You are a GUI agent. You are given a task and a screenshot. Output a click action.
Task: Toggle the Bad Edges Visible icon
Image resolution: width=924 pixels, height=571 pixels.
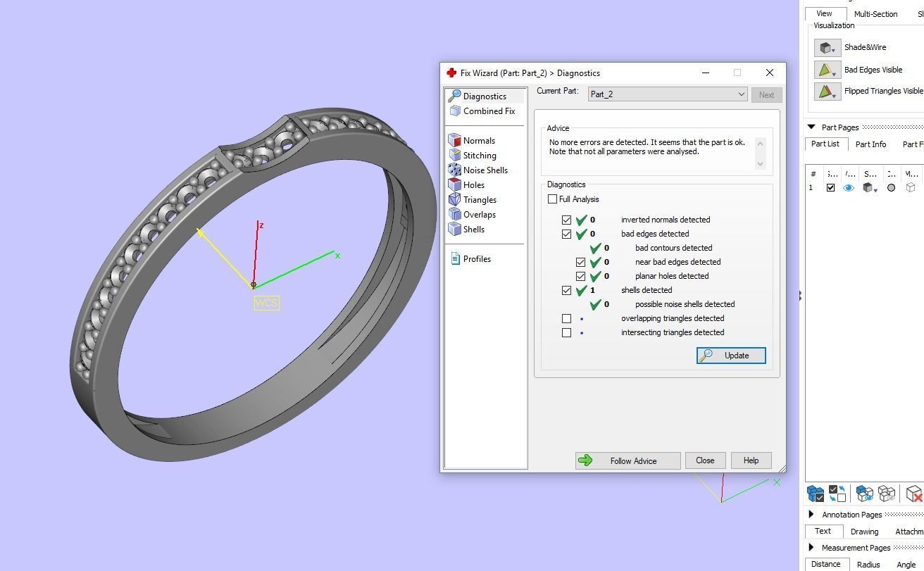coord(827,70)
